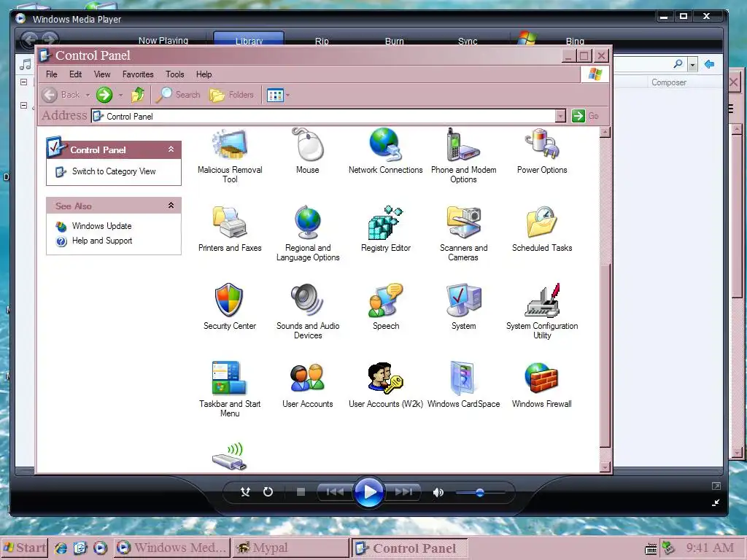
Task: Open the Windows Update link
Action: click(x=101, y=226)
